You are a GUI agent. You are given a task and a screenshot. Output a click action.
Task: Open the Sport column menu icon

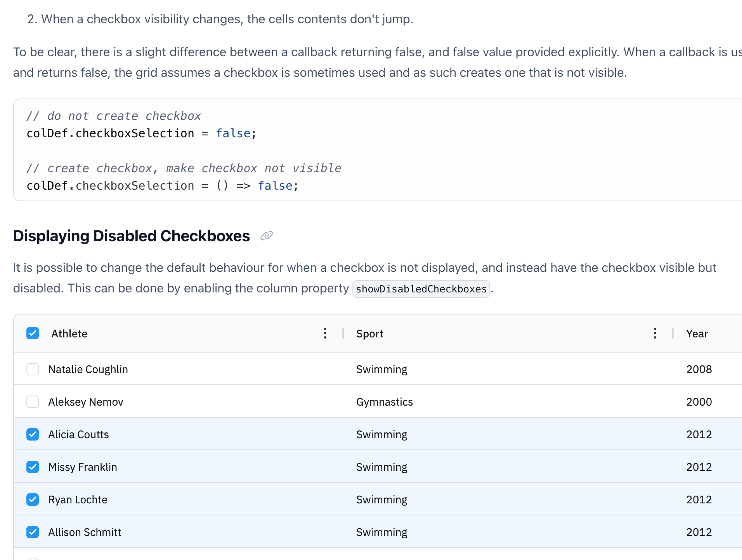coord(655,333)
